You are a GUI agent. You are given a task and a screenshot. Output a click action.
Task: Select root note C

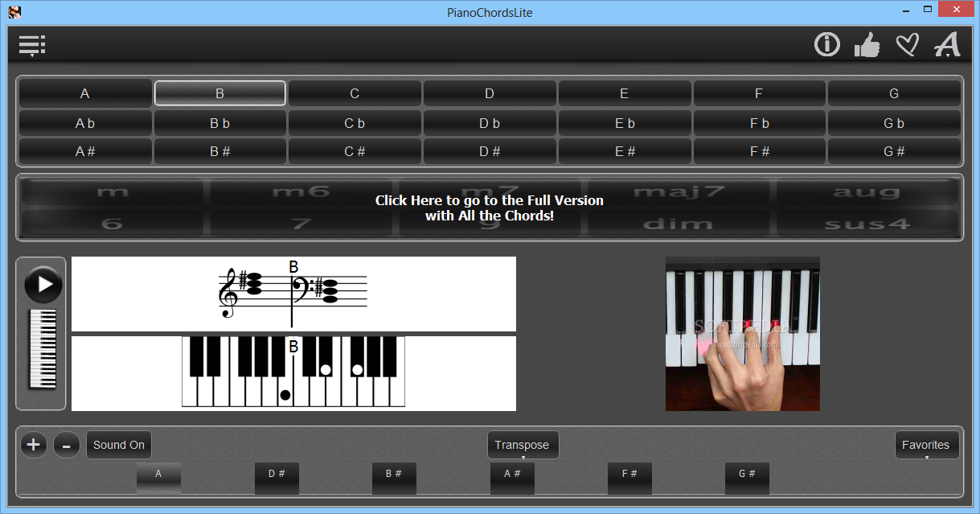[355, 93]
